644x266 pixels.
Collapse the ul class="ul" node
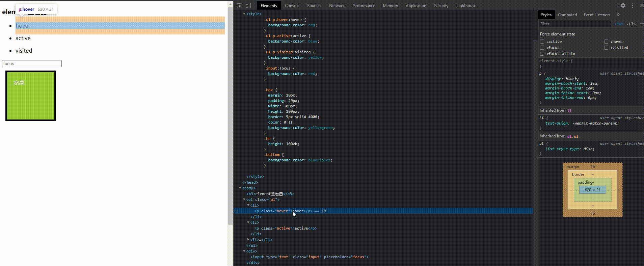[244, 199]
